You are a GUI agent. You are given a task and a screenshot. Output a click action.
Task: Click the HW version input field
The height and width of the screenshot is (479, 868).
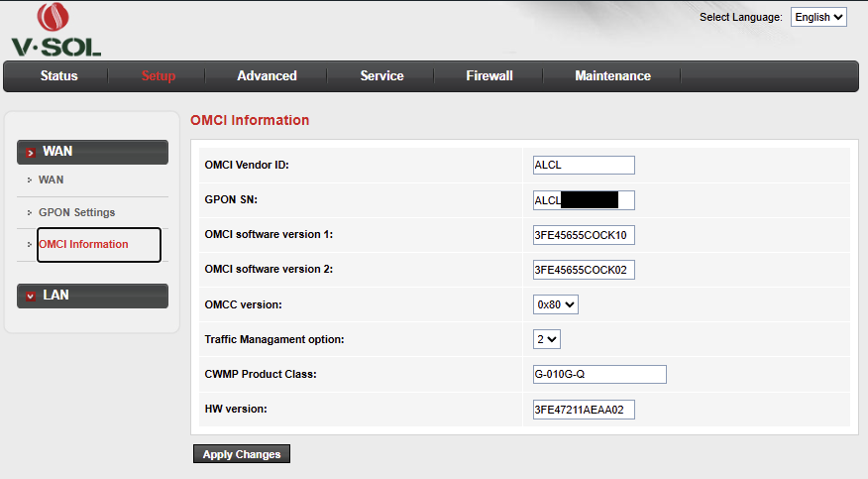point(584,410)
